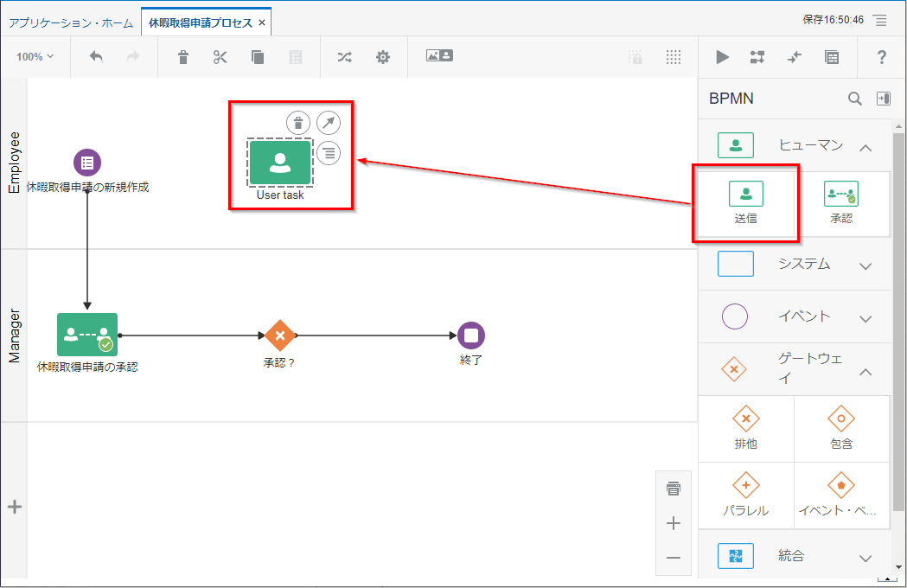Collapse the ヒューマン section
The height and width of the screenshot is (588, 907).
(x=865, y=147)
